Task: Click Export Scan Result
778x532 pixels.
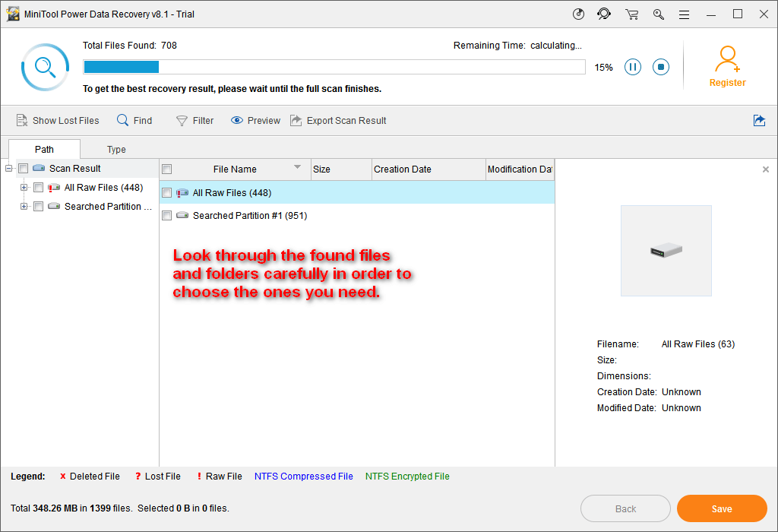Action: (338, 121)
